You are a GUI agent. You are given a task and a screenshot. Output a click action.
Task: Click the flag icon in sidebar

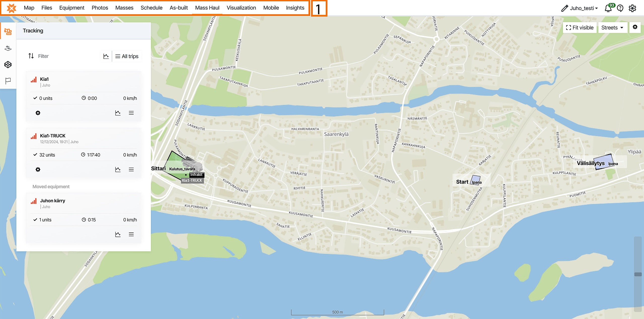coord(8,81)
